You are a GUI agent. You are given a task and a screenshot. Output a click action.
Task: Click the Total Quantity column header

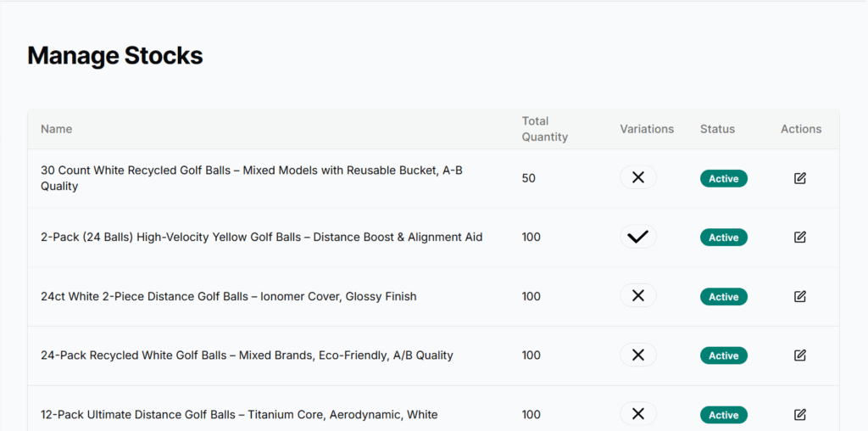(x=544, y=129)
